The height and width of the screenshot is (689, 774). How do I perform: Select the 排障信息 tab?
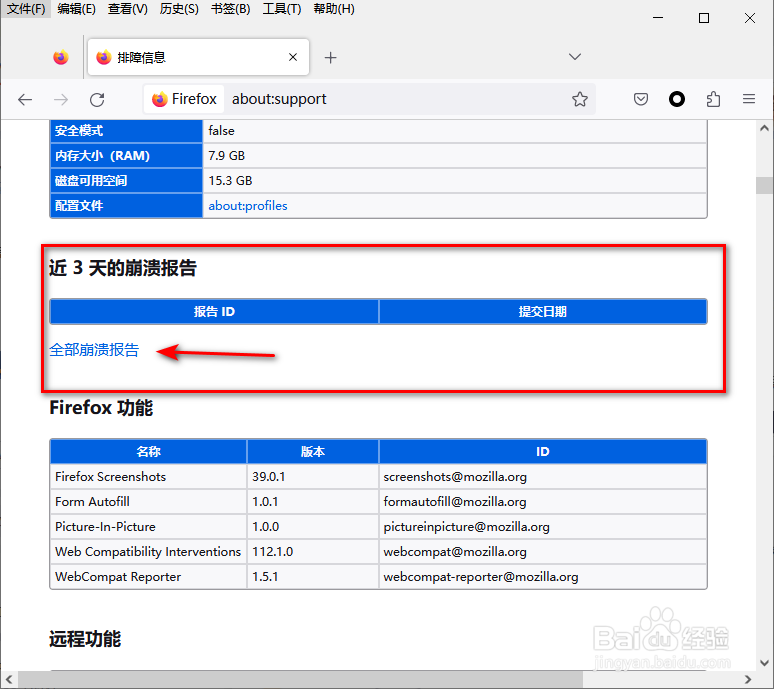198,57
